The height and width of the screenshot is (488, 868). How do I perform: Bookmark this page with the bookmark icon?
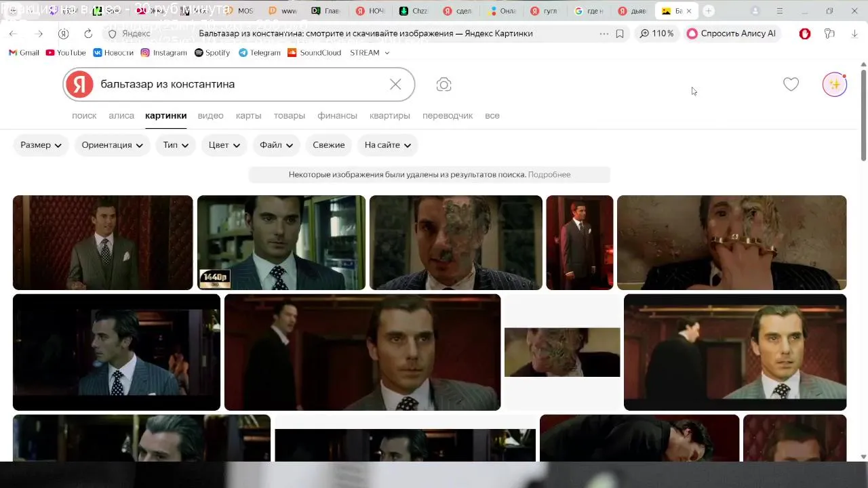[620, 34]
